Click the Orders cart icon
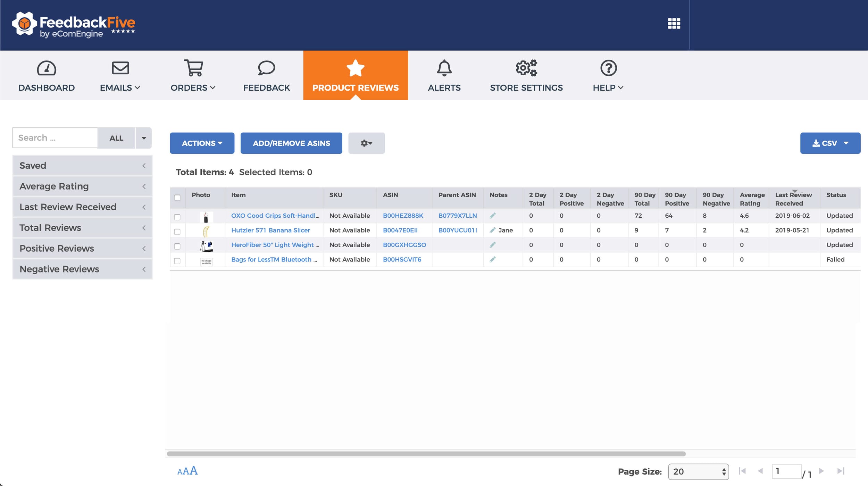Image resolution: width=868 pixels, height=502 pixels. [x=193, y=68]
